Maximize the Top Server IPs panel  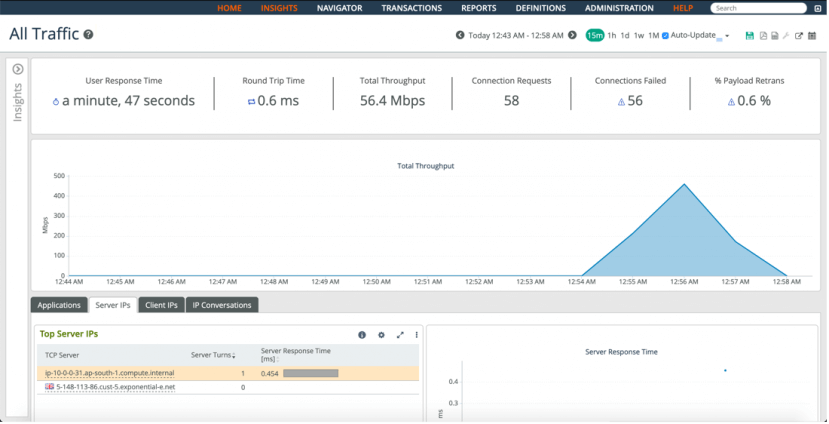(400, 335)
